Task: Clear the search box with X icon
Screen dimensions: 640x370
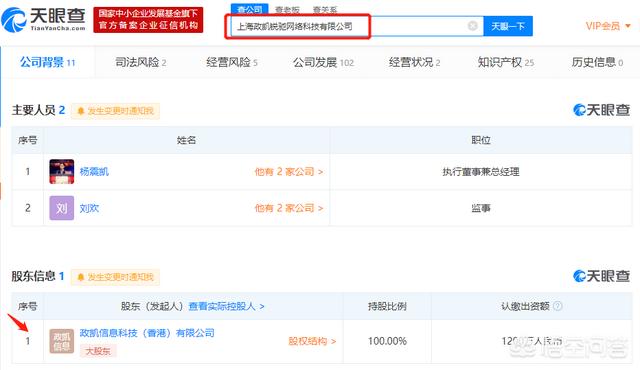Action: [472, 26]
